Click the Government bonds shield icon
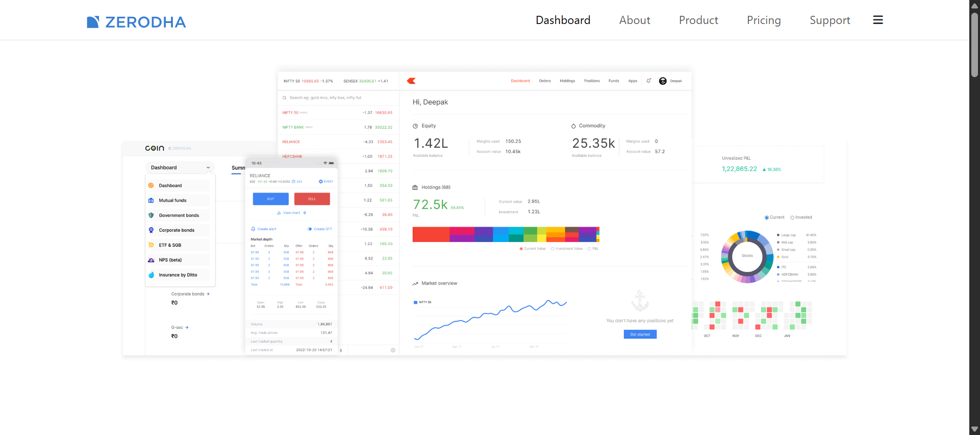This screenshot has height=435, width=980. (x=151, y=215)
